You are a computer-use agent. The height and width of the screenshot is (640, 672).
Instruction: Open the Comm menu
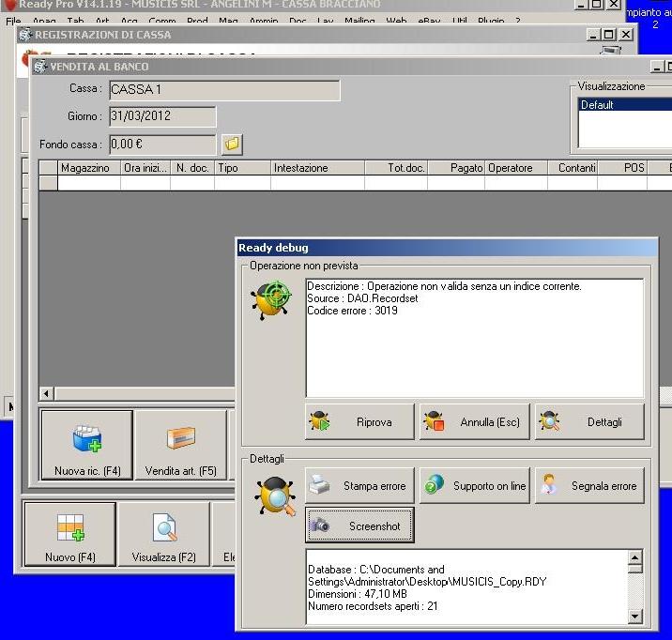(x=162, y=21)
